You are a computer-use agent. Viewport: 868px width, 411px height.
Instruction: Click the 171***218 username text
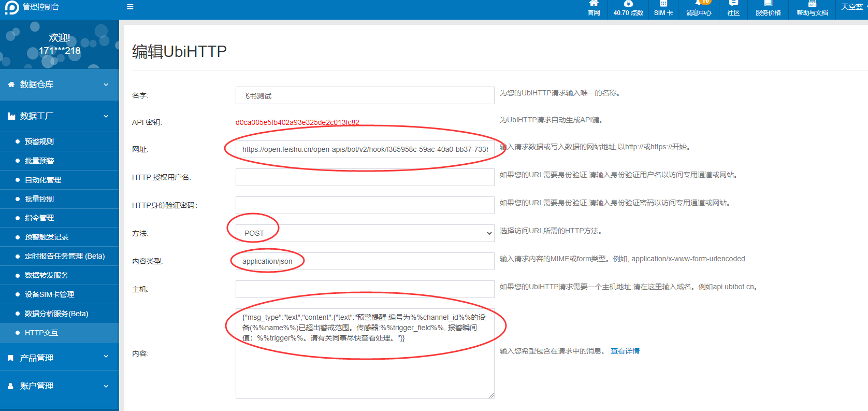tap(60, 51)
